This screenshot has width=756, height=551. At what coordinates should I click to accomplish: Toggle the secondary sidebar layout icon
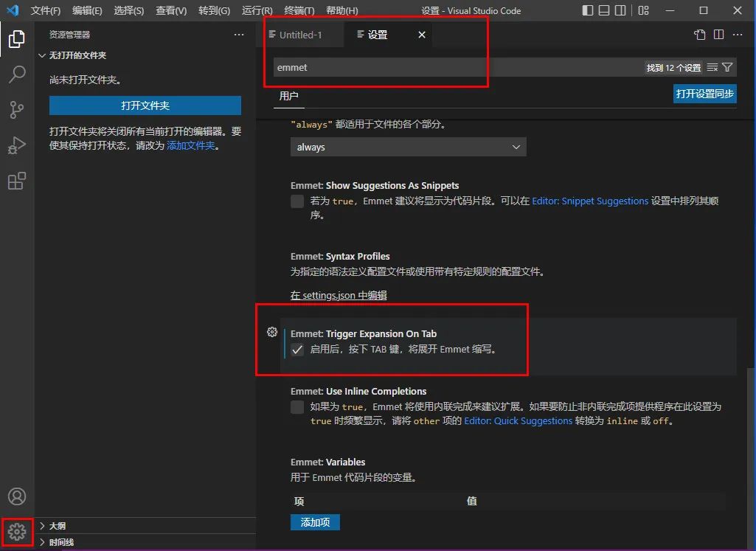point(620,10)
